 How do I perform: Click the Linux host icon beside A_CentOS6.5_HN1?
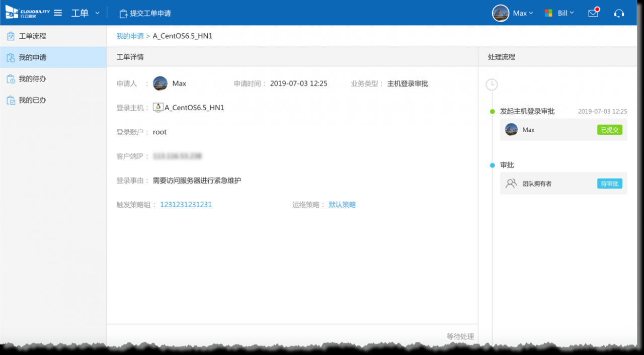[x=158, y=108]
